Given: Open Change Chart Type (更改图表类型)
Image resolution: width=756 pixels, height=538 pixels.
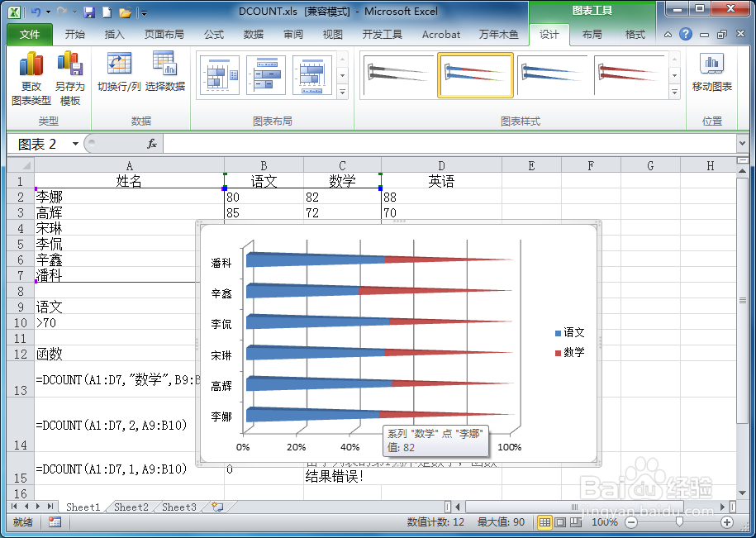Looking at the screenshot, I should pos(31,79).
